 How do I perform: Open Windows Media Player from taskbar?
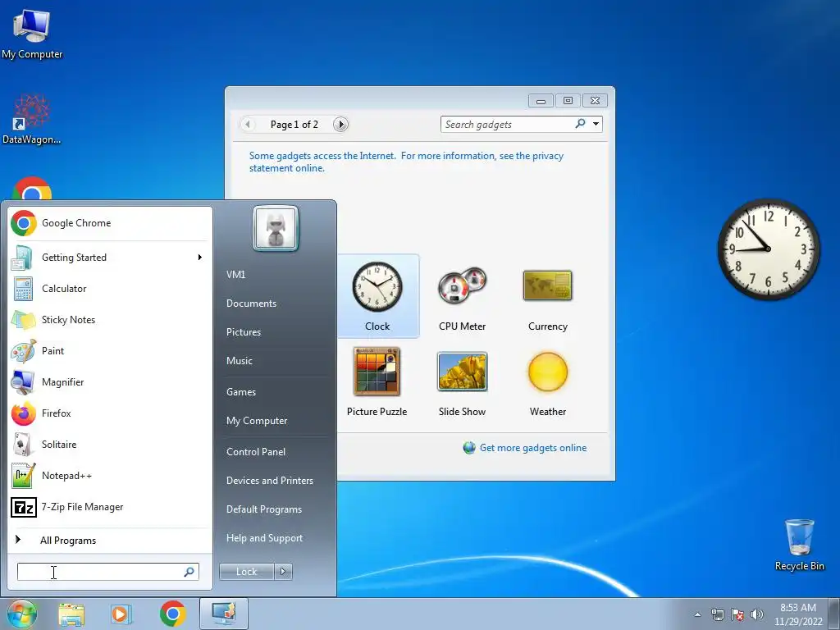coord(121,614)
